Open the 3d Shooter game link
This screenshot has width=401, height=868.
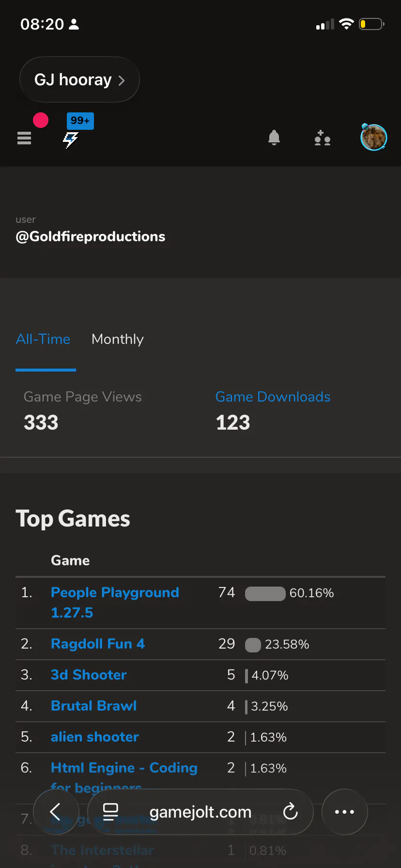tap(89, 675)
